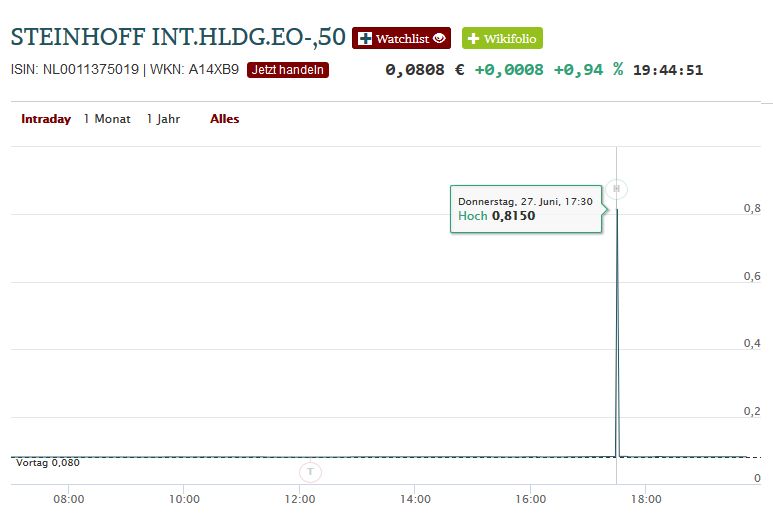The width and height of the screenshot is (773, 514).
Task: Click the H high marker on chart
Action: (616, 189)
